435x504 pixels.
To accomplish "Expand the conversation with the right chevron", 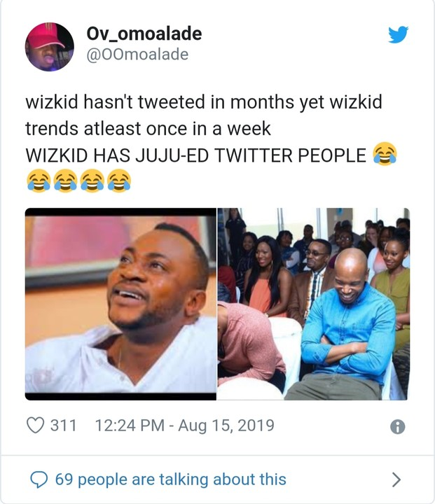I will [x=396, y=479].
